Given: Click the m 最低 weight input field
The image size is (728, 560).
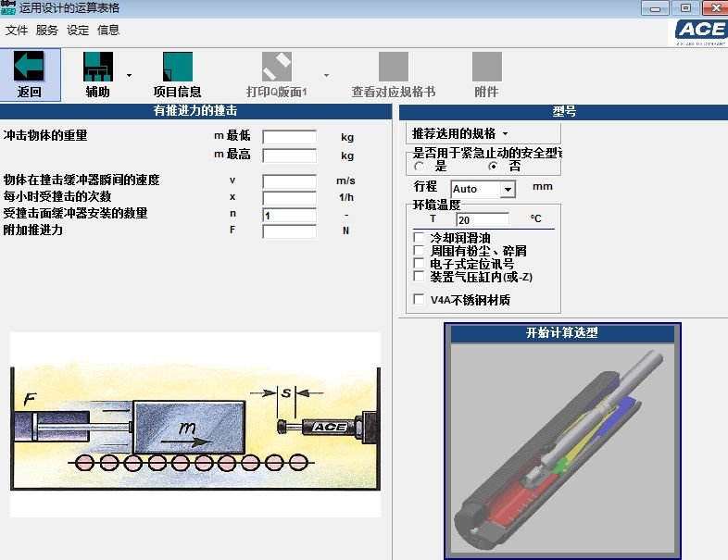Looking at the screenshot, I should coord(290,137).
